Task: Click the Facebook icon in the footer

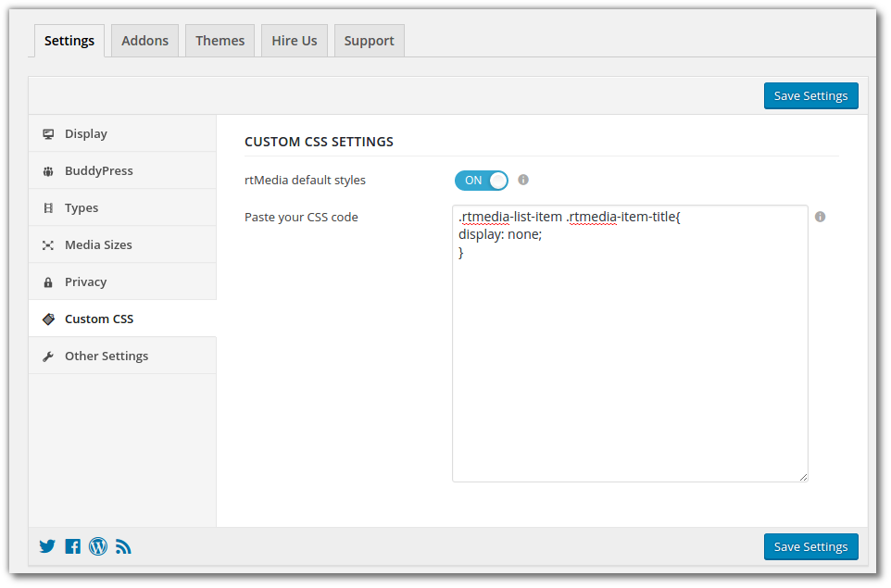Action: point(72,546)
